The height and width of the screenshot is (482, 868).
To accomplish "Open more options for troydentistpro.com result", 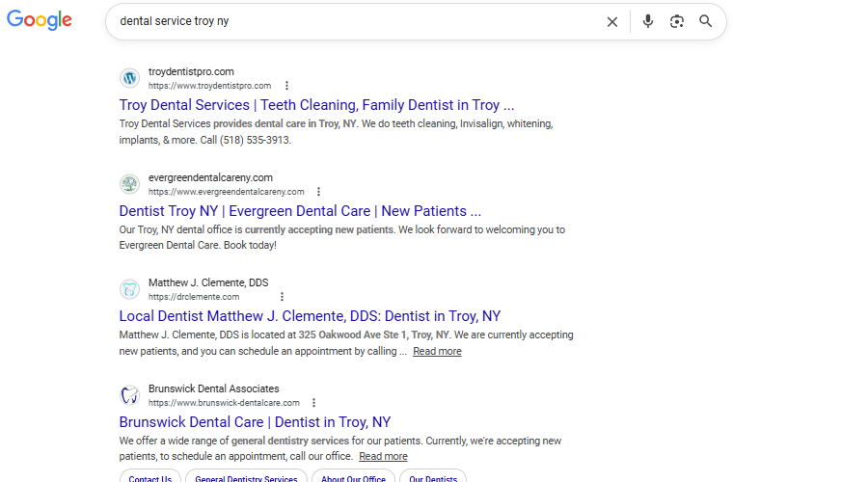I will pos(286,86).
